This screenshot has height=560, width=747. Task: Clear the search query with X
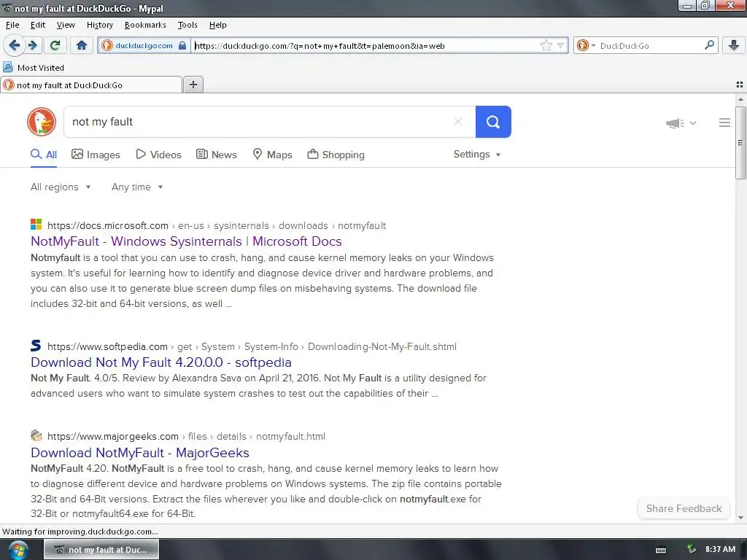(458, 122)
